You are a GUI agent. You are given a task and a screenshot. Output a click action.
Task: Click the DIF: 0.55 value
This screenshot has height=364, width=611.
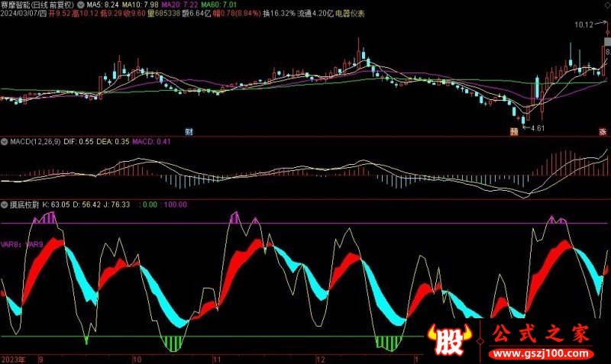[79, 142]
